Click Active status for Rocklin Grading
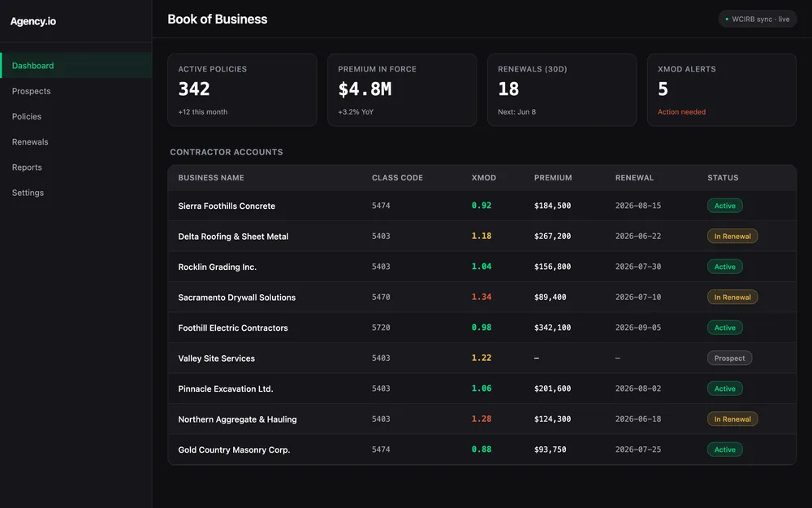 (725, 267)
